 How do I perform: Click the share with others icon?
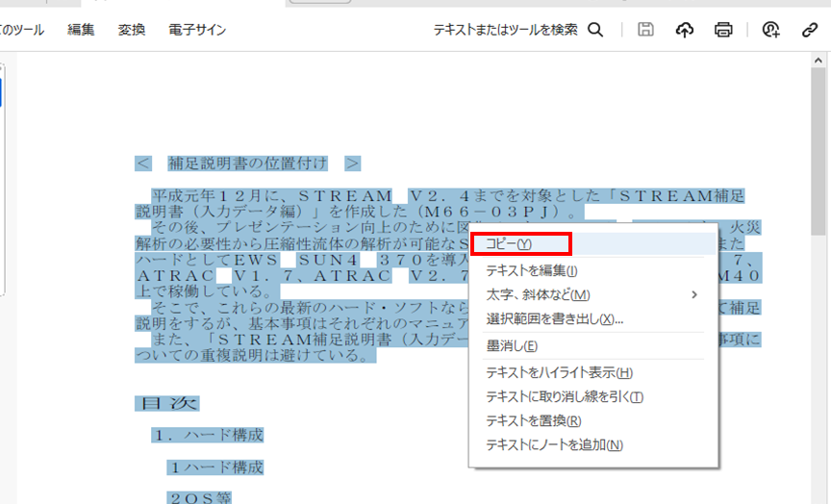click(x=770, y=30)
